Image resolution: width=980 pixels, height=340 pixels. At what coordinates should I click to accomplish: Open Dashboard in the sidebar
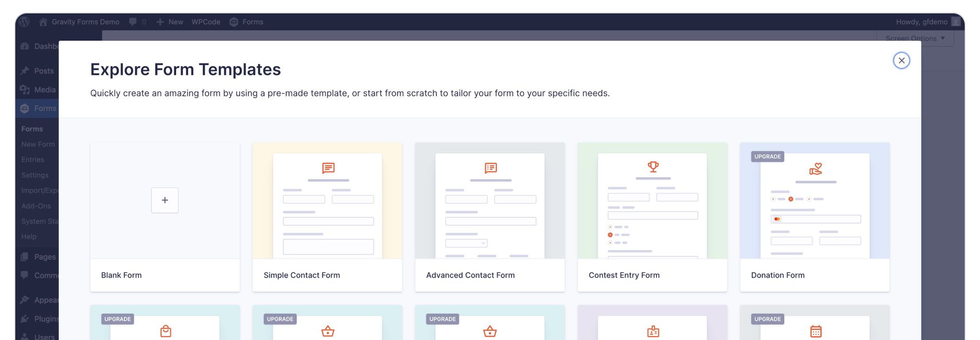(39, 46)
